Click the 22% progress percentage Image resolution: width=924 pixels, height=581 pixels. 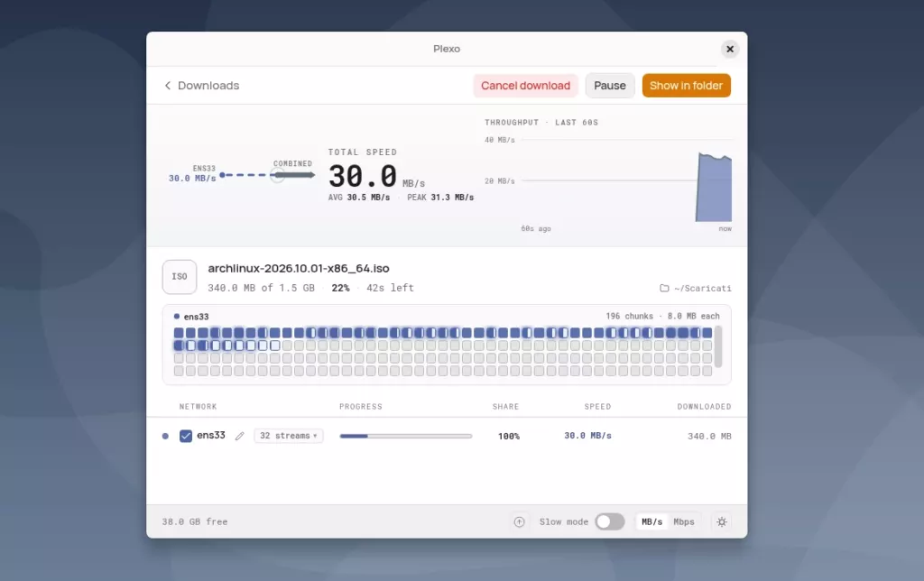tap(340, 288)
